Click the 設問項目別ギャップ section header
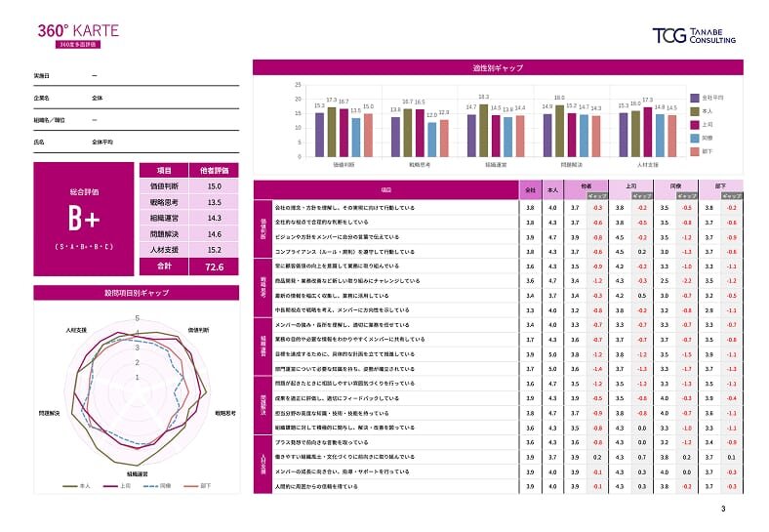The width and height of the screenshot is (769, 532). point(137,293)
